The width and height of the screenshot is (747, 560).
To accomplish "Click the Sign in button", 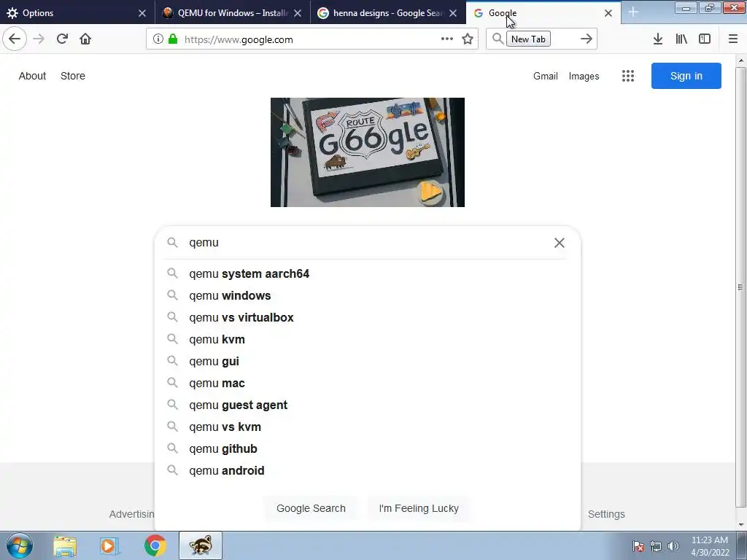I will 686,76.
